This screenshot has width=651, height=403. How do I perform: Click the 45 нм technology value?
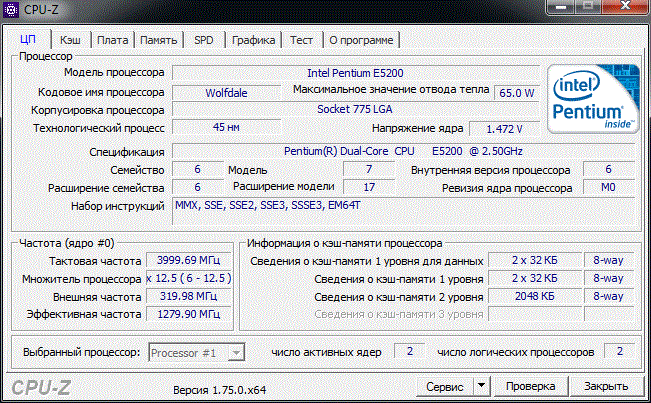tap(226, 127)
